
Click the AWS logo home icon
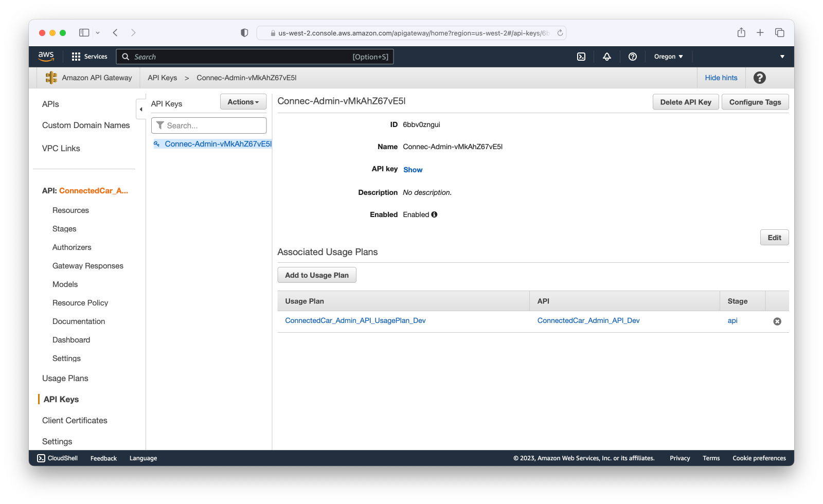click(46, 57)
